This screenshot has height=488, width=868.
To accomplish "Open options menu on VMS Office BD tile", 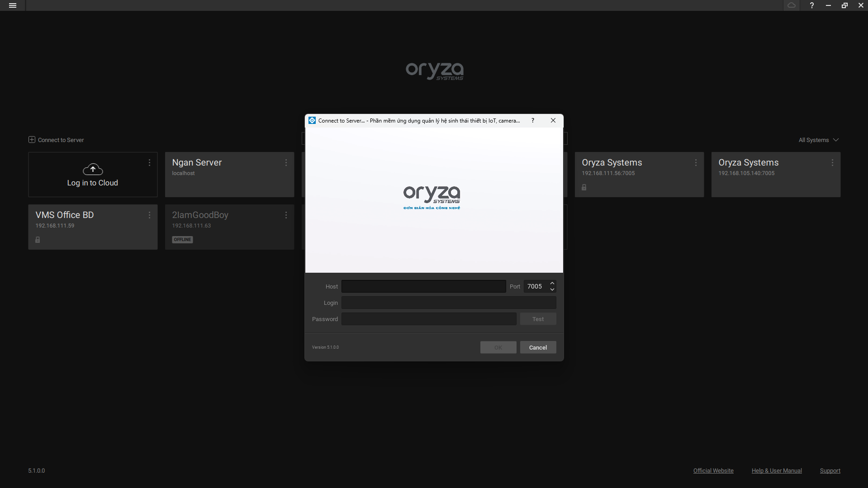I will click(149, 215).
